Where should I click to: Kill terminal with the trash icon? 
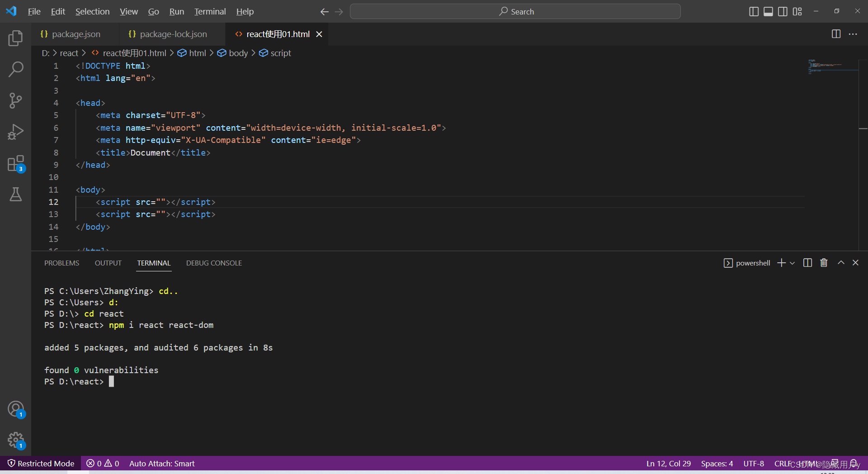[824, 263]
